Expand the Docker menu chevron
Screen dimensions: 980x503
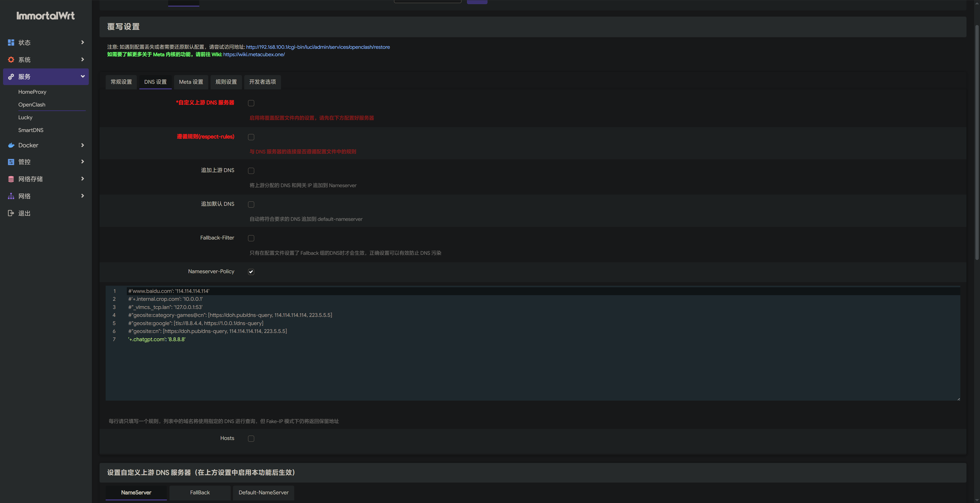82,145
